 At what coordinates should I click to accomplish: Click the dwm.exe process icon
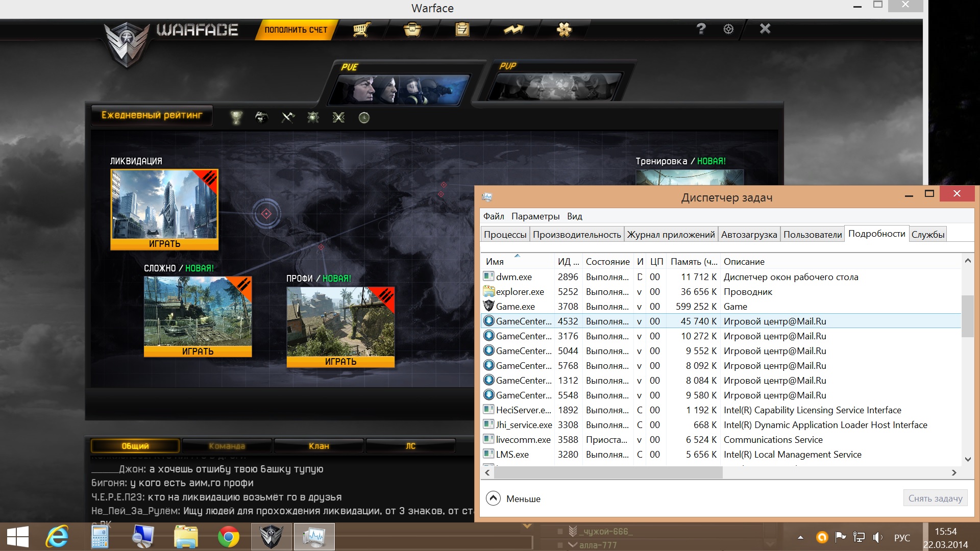488,277
